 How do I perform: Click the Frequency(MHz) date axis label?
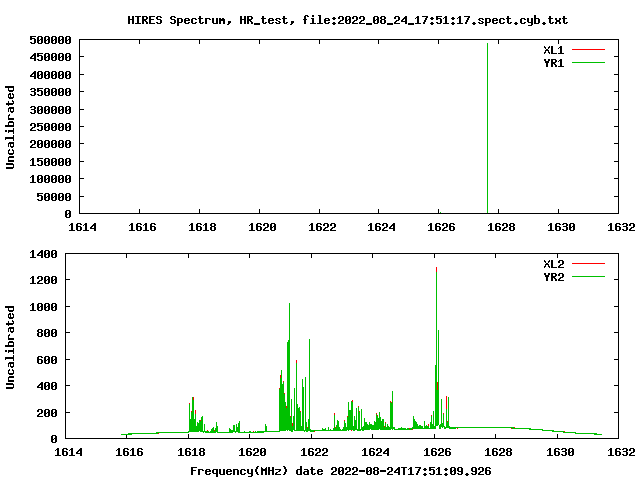pyautogui.click(x=341, y=471)
